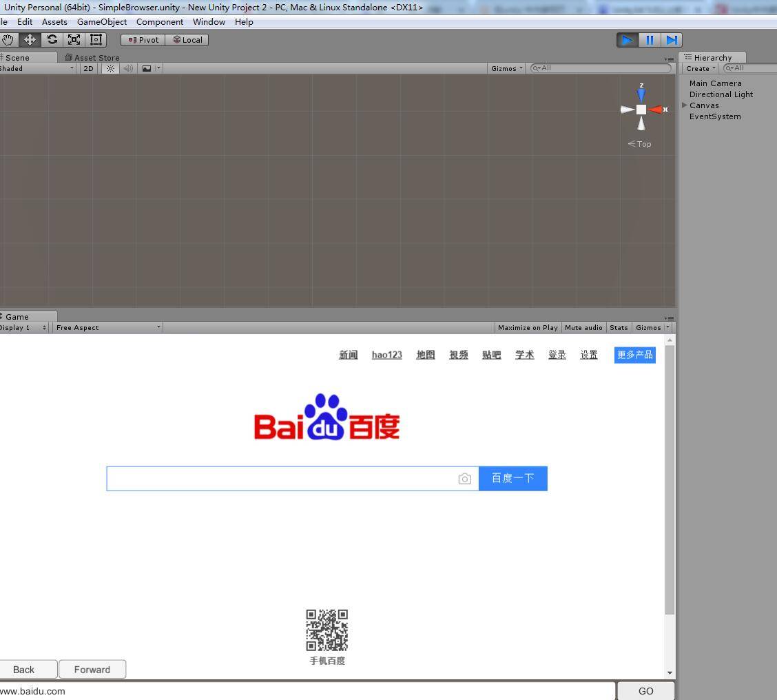Click the Hierarchy search field

(750, 68)
